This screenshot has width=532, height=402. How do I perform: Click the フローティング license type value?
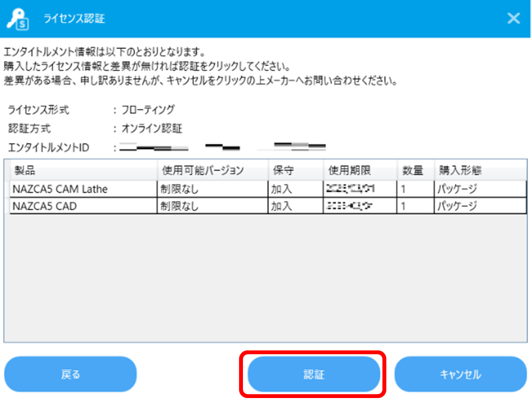click(148, 110)
